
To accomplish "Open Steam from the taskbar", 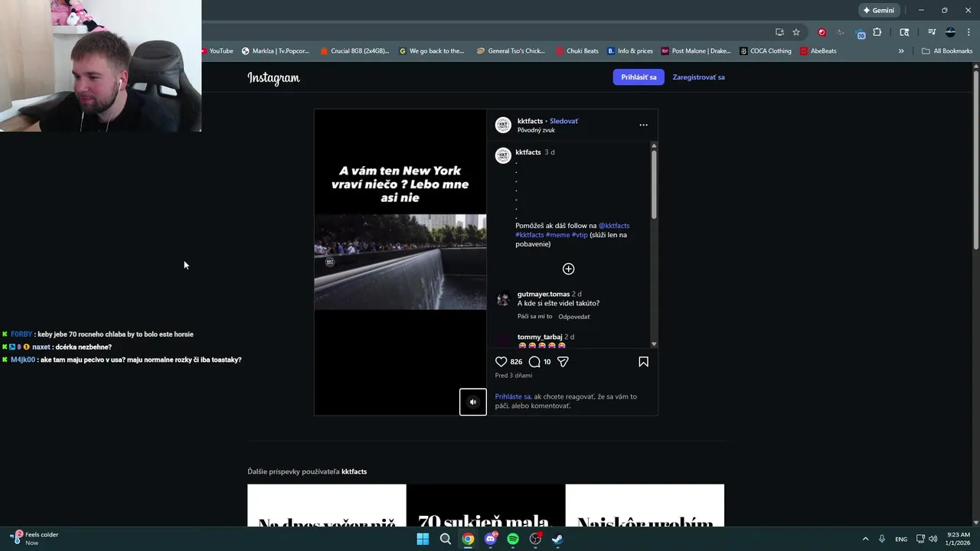I will 557,539.
